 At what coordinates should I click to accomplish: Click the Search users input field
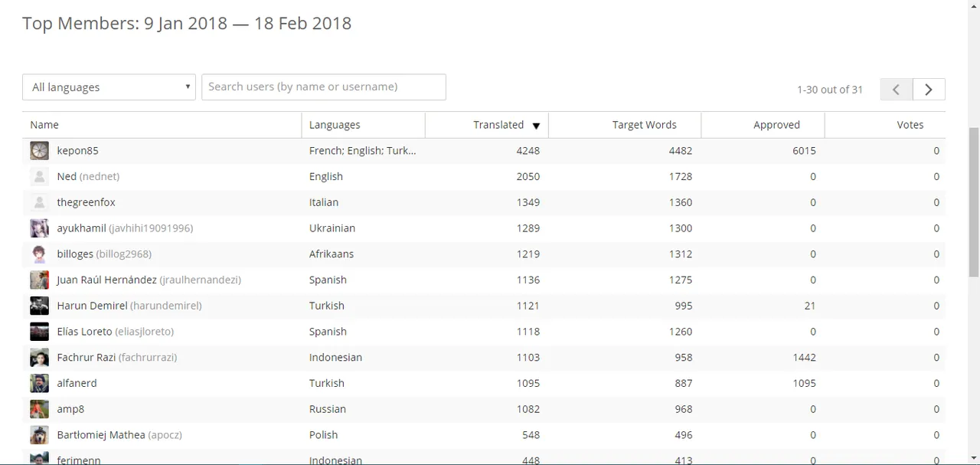point(323,87)
